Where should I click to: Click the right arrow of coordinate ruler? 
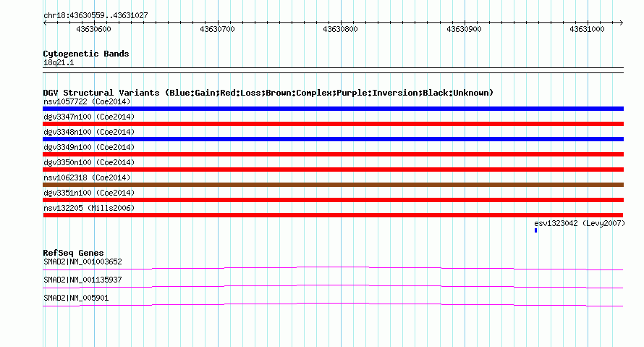621,23
